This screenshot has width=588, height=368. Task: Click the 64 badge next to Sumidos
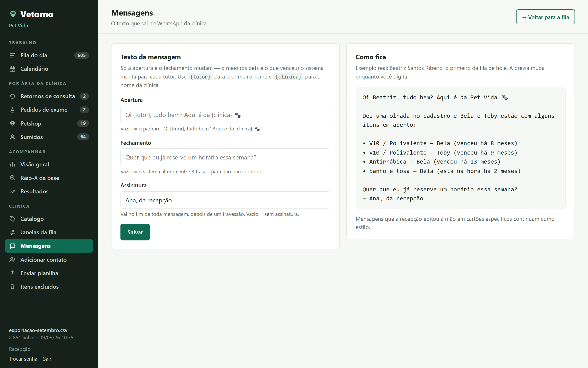point(83,137)
